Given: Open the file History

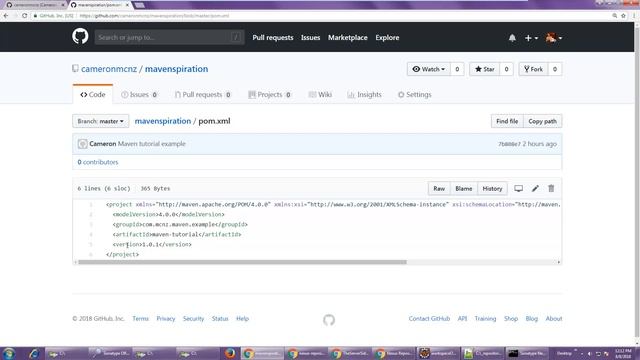Looking at the screenshot, I should tap(492, 189).
